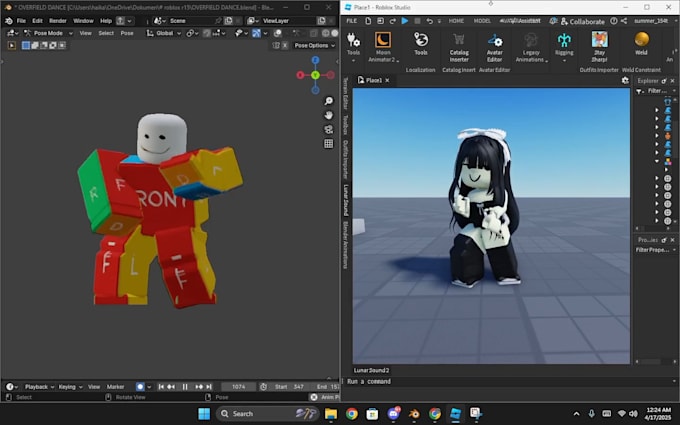Click the Windows taskbar Search box
The height and width of the screenshot is (425, 680).
tap(268, 414)
